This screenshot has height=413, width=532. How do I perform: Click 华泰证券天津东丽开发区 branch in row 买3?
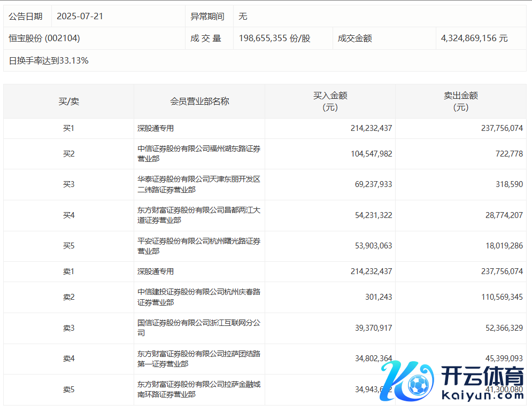pos(199,184)
